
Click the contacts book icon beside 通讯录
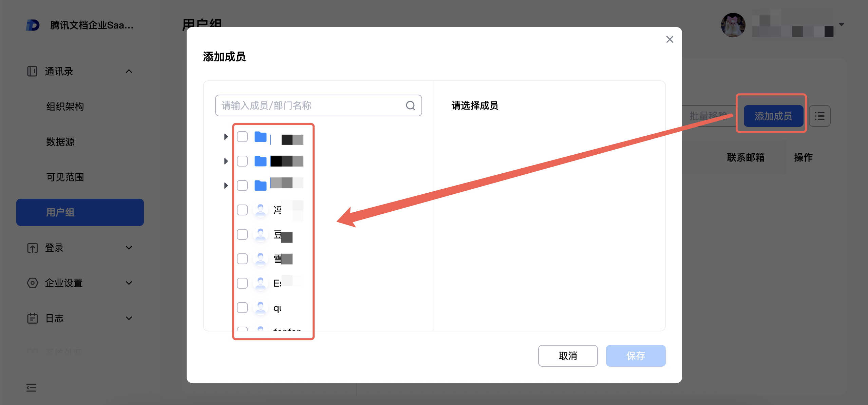(32, 71)
